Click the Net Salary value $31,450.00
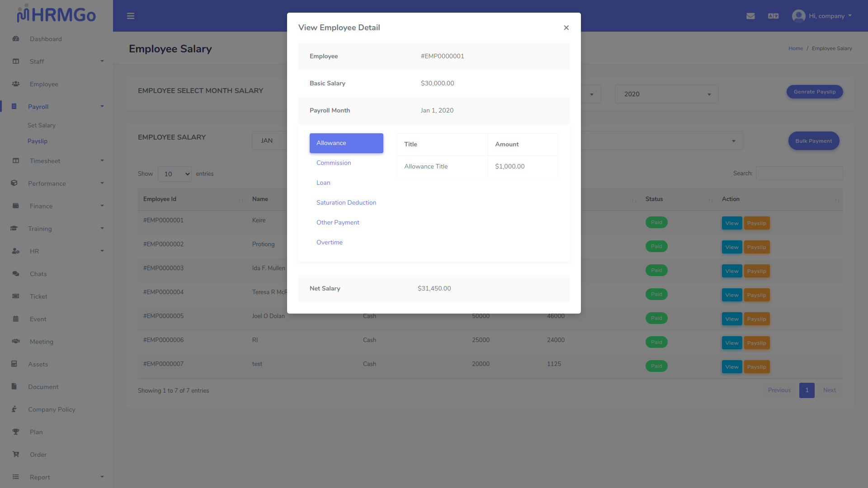This screenshot has height=488, width=868. coord(434,289)
